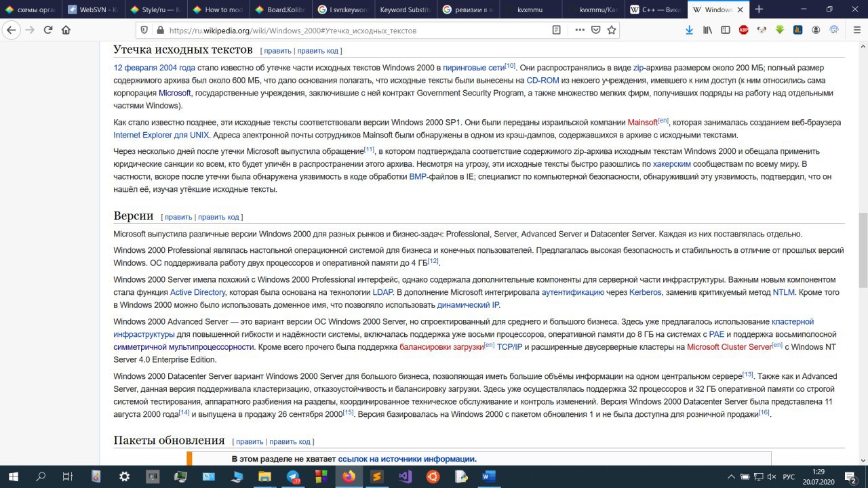Click the Windows Start button
868x488 pixels.
point(14,476)
